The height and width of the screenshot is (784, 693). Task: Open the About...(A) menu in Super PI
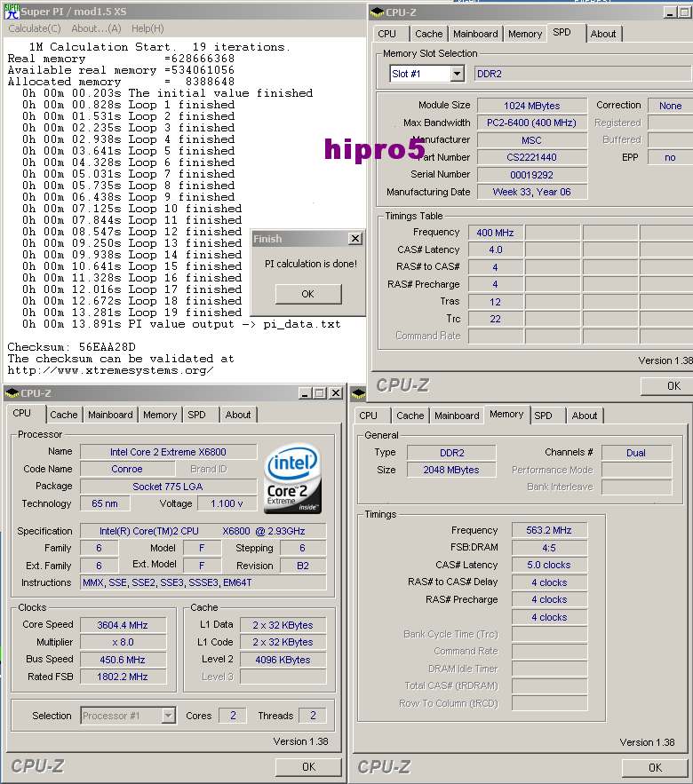click(96, 28)
